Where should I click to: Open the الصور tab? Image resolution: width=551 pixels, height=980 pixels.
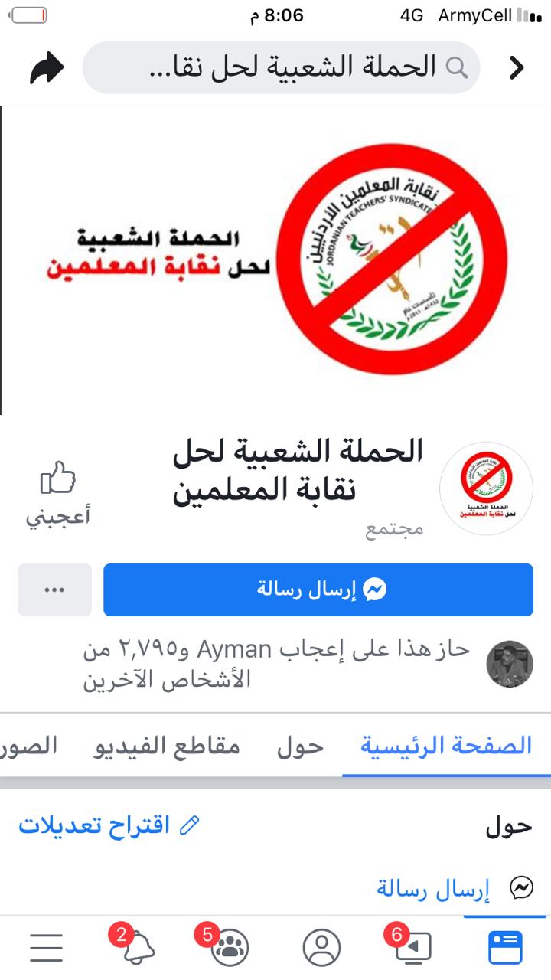[28, 746]
